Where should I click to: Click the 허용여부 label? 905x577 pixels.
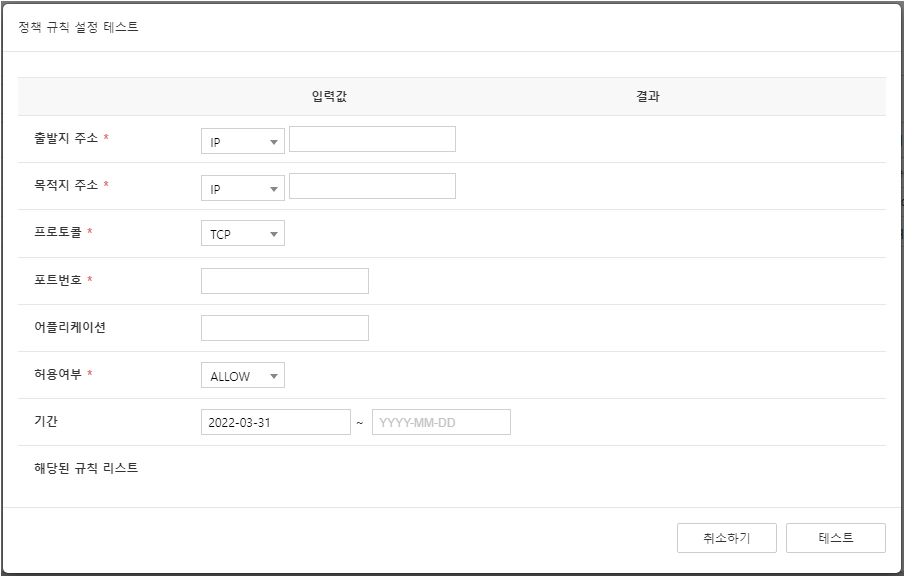[58, 374]
